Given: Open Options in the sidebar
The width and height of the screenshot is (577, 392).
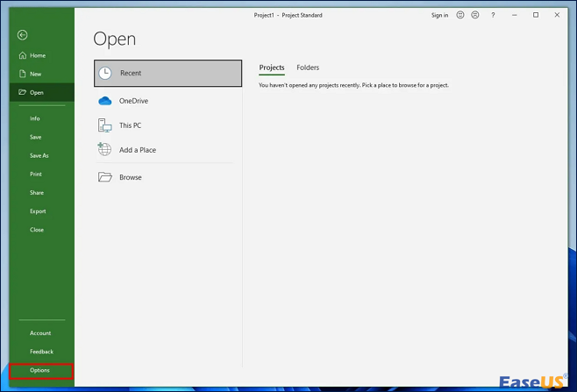Looking at the screenshot, I should click(x=40, y=370).
